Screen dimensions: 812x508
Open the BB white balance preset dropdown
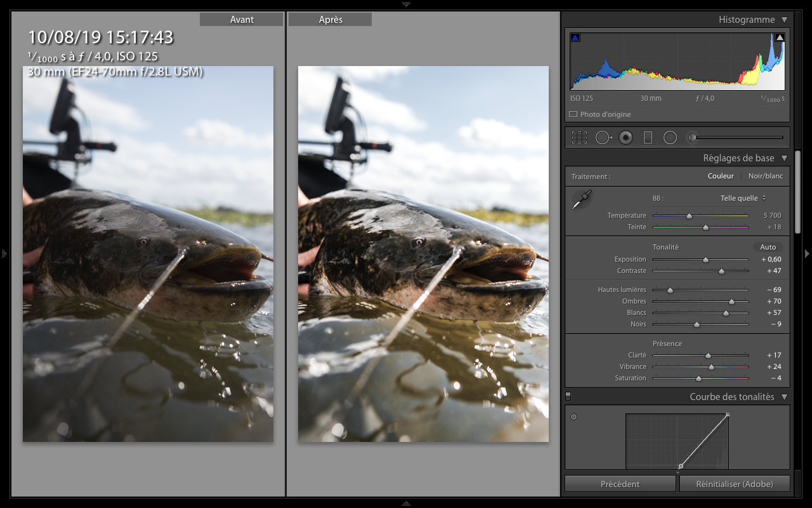tap(743, 198)
